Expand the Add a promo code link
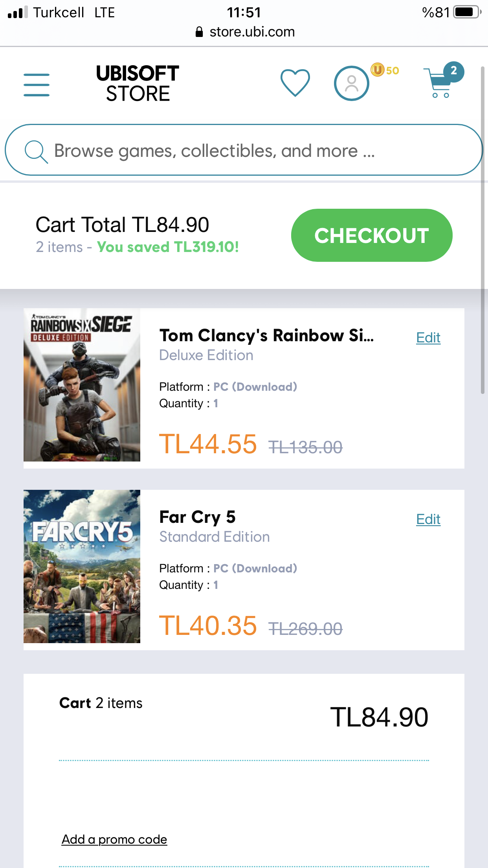Screen dimensions: 488x868 click(x=114, y=839)
